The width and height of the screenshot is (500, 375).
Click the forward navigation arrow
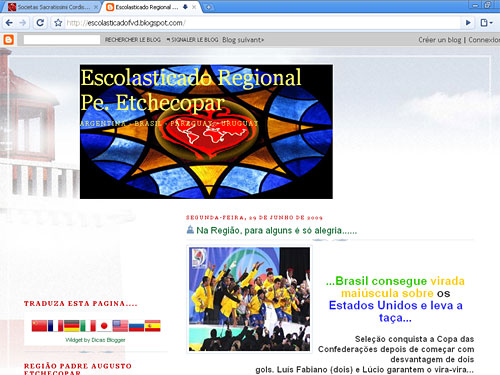(x=23, y=23)
